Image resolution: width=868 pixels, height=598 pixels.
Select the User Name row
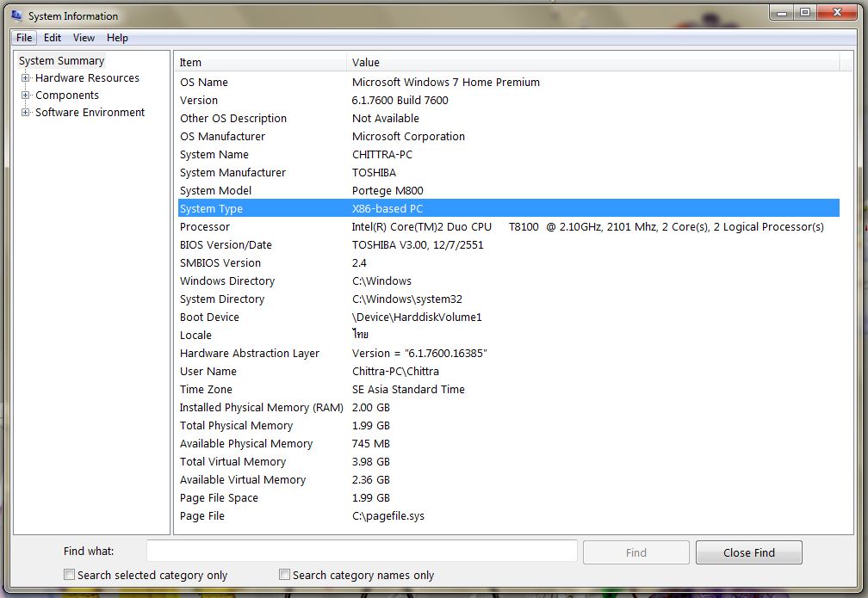509,371
